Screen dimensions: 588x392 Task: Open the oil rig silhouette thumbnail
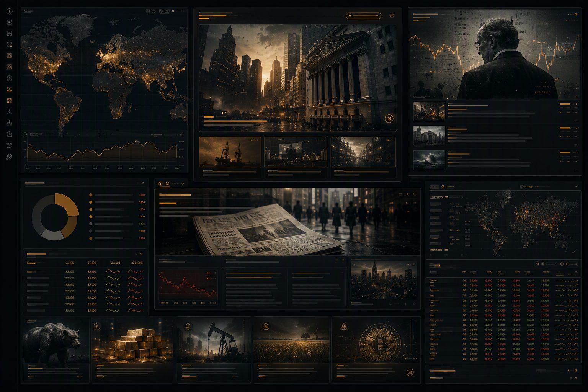(230, 152)
